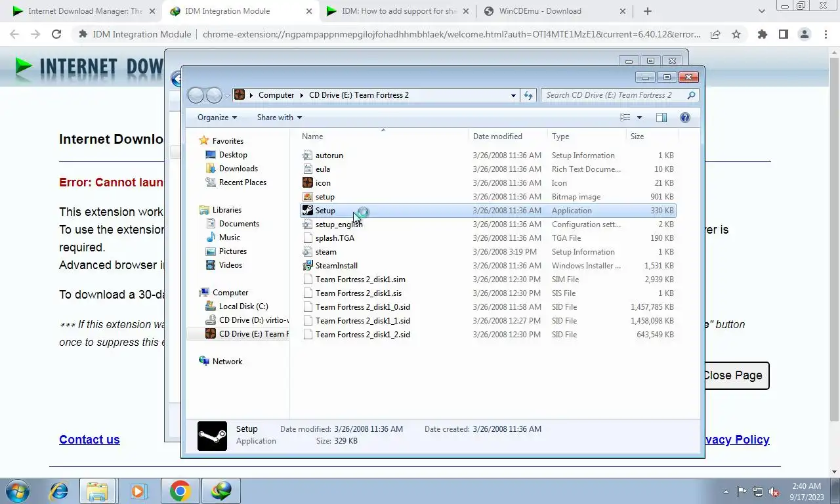The width and height of the screenshot is (840, 504).
Task: Select the steam setup information file
Action: pos(488,252)
